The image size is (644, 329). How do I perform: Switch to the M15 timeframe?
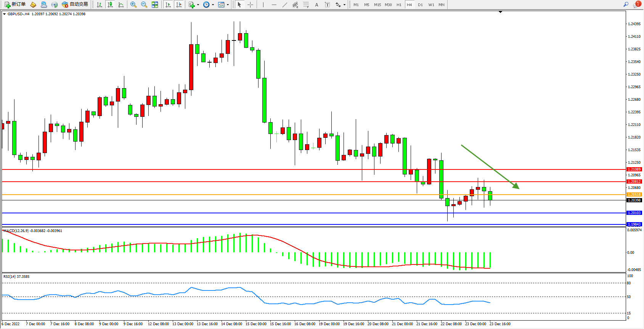tap(377, 5)
